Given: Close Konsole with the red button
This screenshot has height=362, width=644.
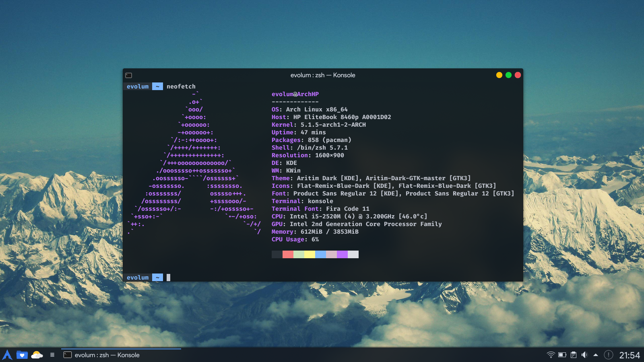Looking at the screenshot, I should (518, 75).
